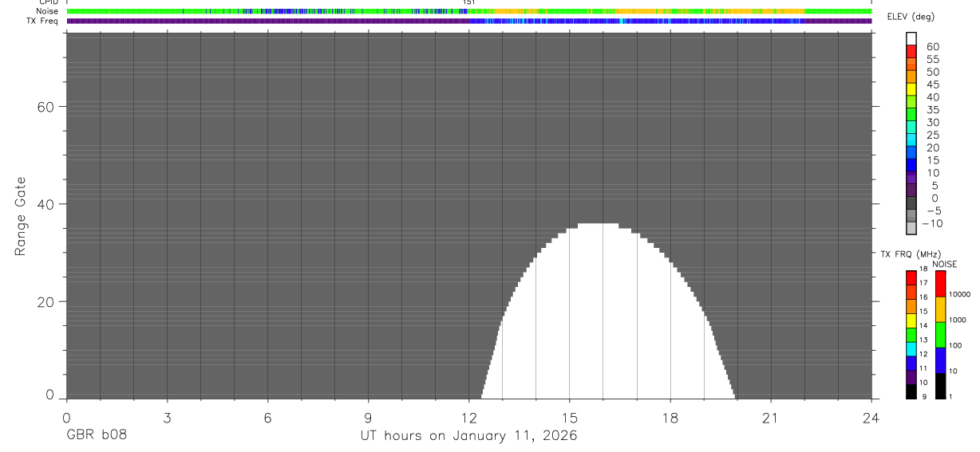Click the orange swatch in NOISE color bar
Image resolution: width=980 pixels, height=452 pixels.
point(940,309)
